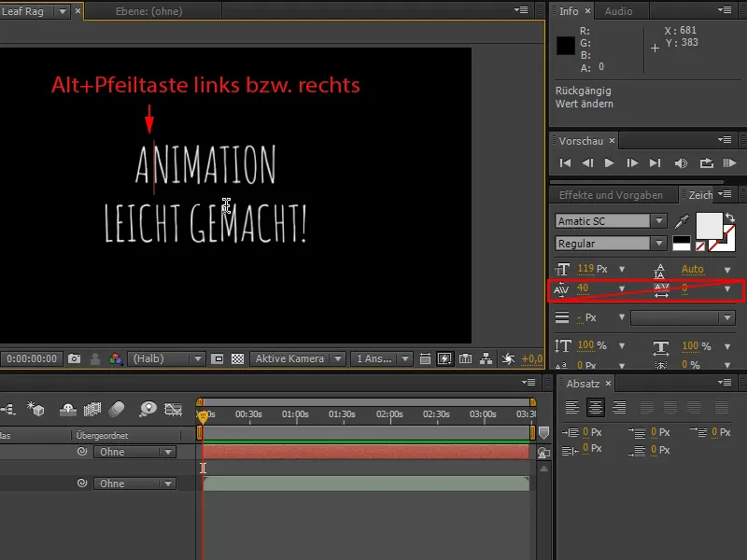
Task: Select the Info tab
Action: pos(569,11)
